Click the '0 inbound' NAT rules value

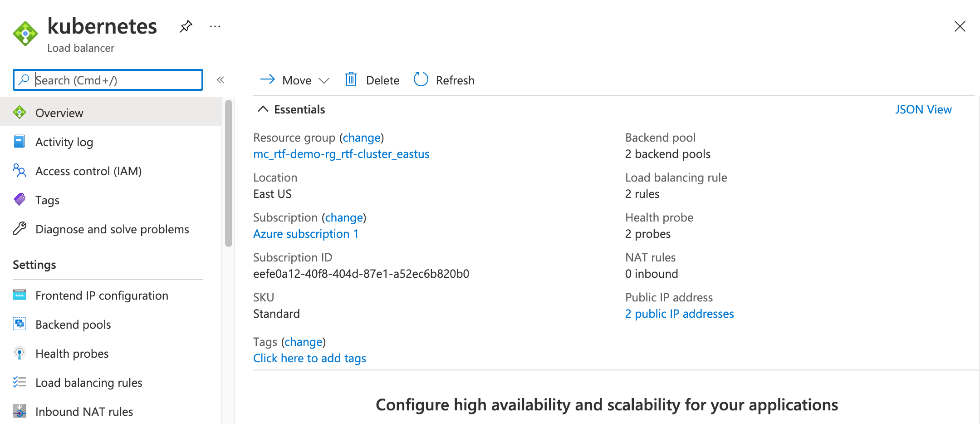652,274
